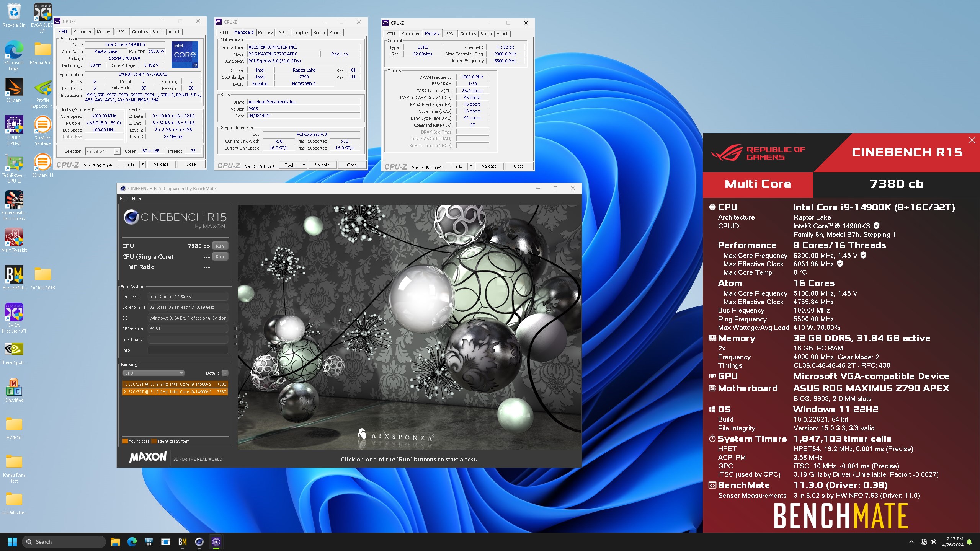Open Profile Inspector desktop shortcut
Viewport: 980px width, 551px height.
42,93
